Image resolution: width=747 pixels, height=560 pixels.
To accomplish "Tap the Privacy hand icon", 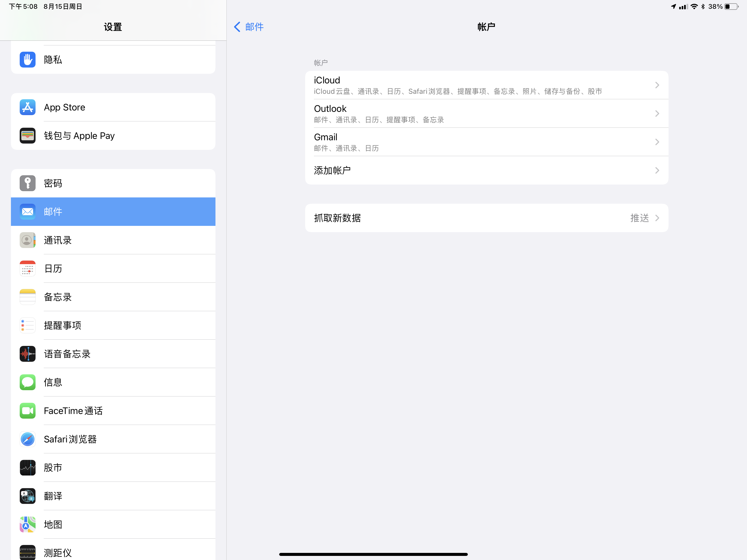I will (x=27, y=60).
